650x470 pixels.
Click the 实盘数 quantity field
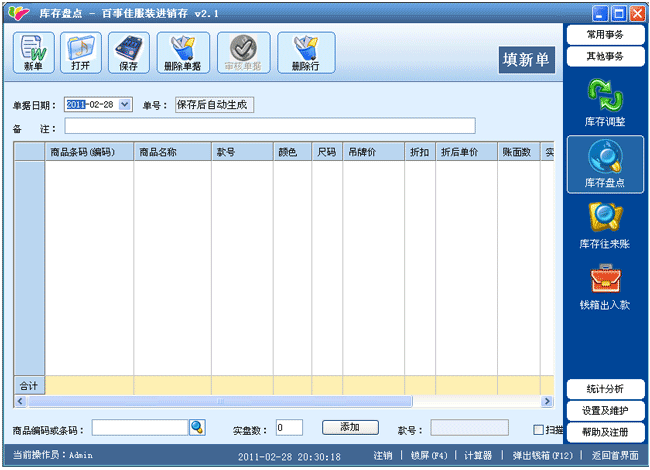pos(289,428)
